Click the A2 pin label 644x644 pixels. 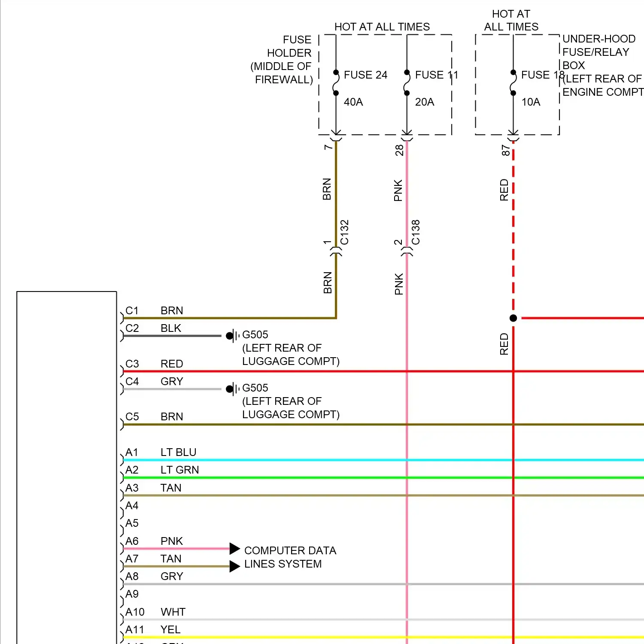[132, 470]
